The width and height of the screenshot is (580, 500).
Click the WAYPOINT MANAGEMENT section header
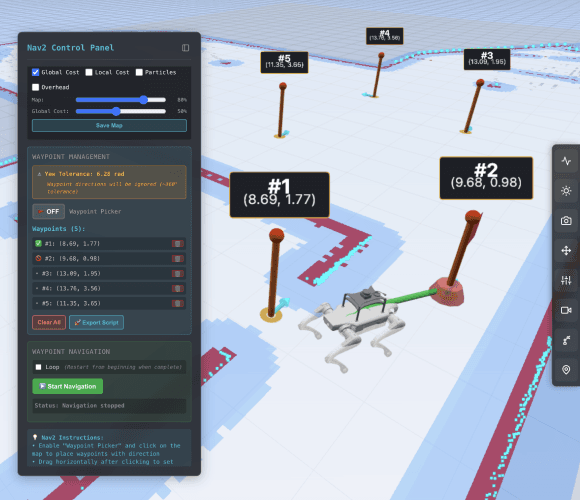click(71, 157)
